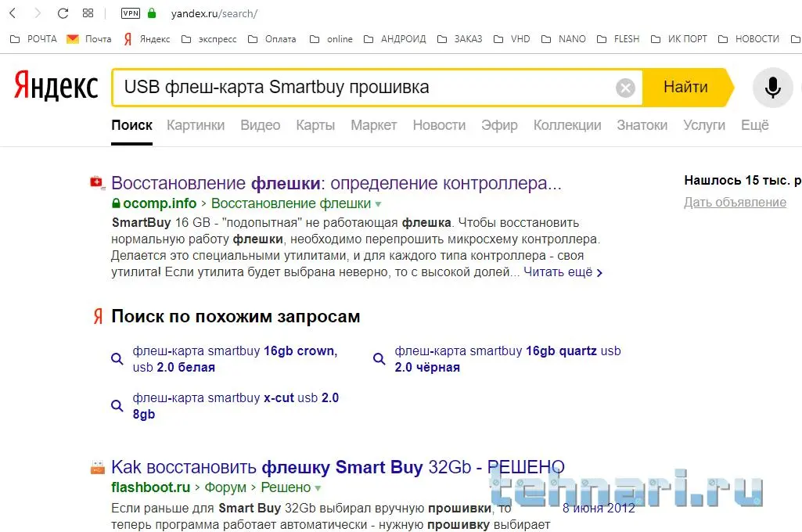802x532 pixels.
Task: Expand dropdown arrow after ocomp.info breadcrumb
Action: click(378, 204)
